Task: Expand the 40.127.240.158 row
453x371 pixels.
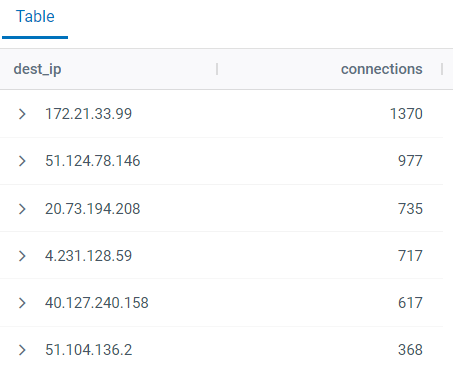Action: coord(22,303)
